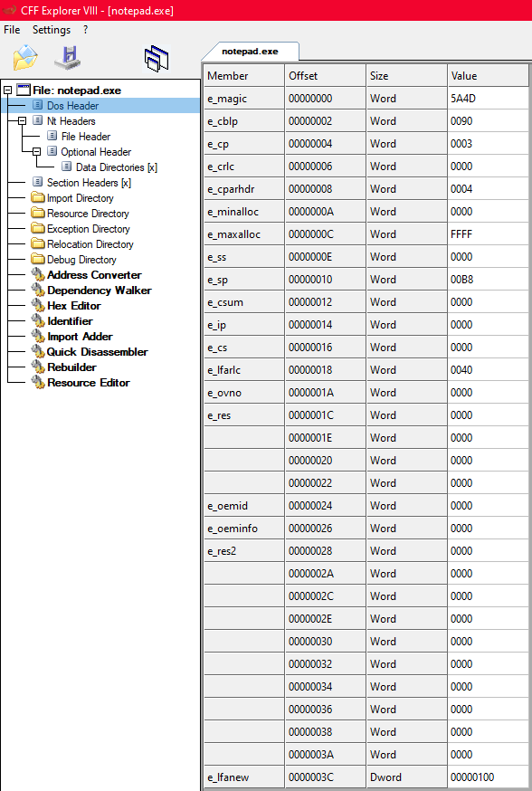
Task: Click the Debug Directory folder icon
Action: coord(38,260)
